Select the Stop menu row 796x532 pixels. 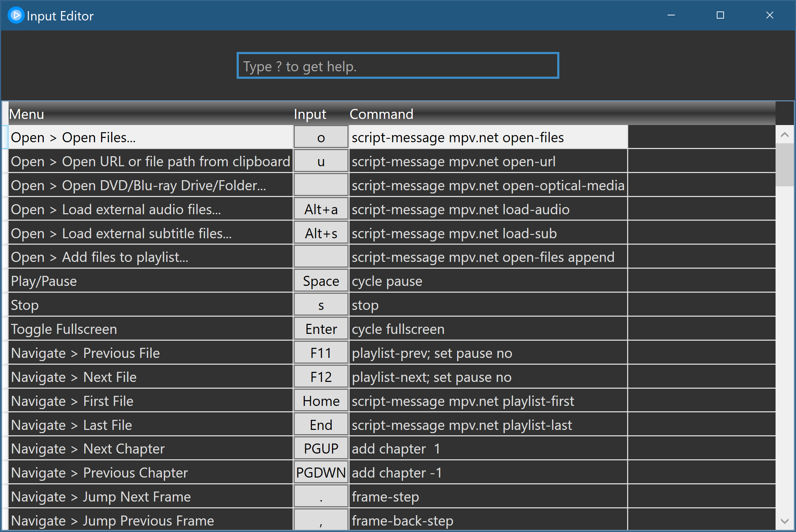[150, 305]
